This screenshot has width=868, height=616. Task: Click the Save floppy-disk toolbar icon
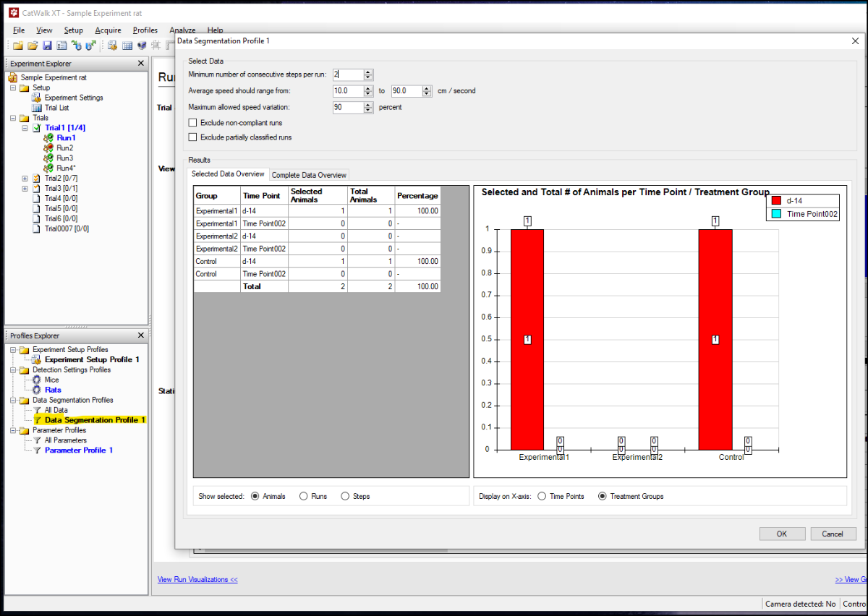(47, 46)
